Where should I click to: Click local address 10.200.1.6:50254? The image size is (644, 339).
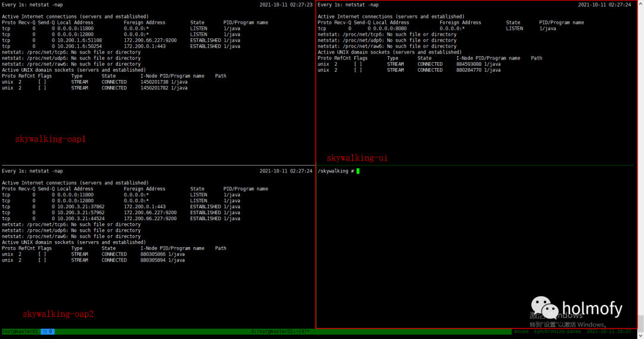point(80,47)
